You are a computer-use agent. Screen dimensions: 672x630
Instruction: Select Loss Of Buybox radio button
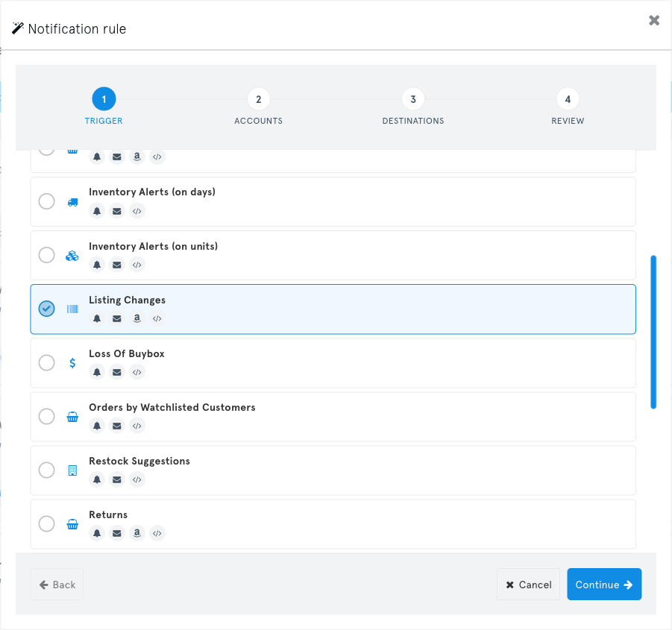point(47,363)
